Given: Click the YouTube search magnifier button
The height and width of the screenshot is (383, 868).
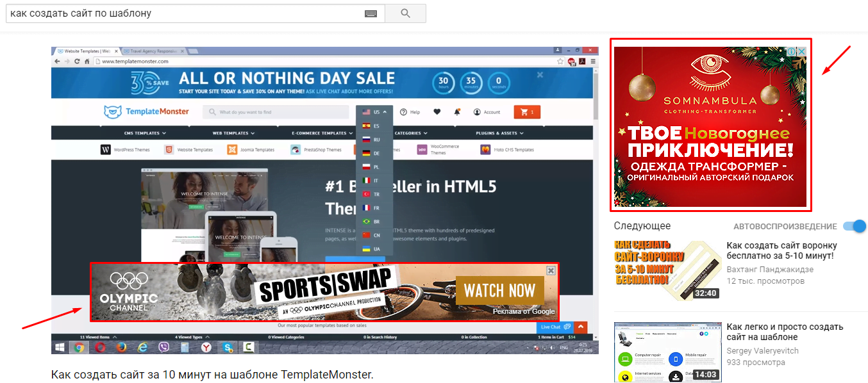Looking at the screenshot, I should pyautogui.click(x=405, y=13).
